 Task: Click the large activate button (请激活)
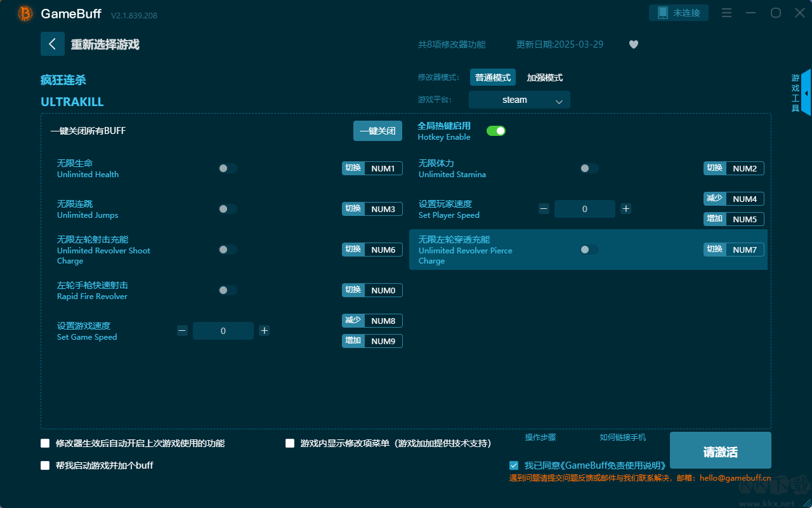(720, 451)
